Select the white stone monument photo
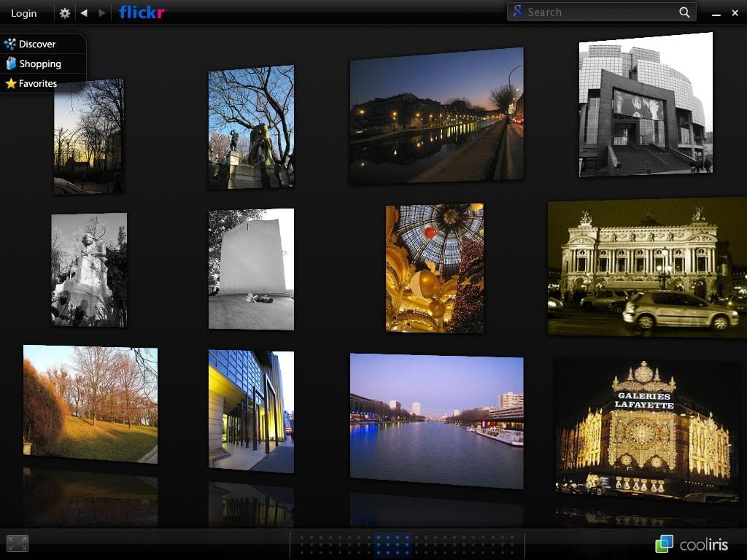 pyautogui.click(x=251, y=269)
